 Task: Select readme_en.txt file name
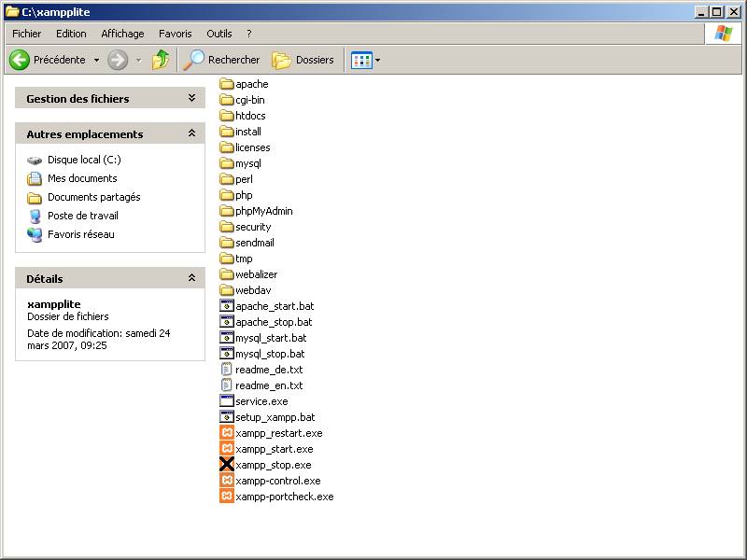269,385
